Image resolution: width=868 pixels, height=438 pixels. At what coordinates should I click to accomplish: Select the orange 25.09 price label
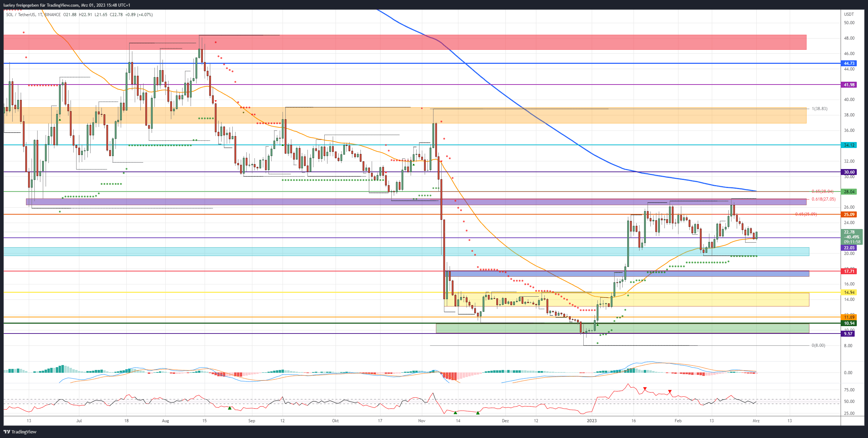pyautogui.click(x=849, y=215)
